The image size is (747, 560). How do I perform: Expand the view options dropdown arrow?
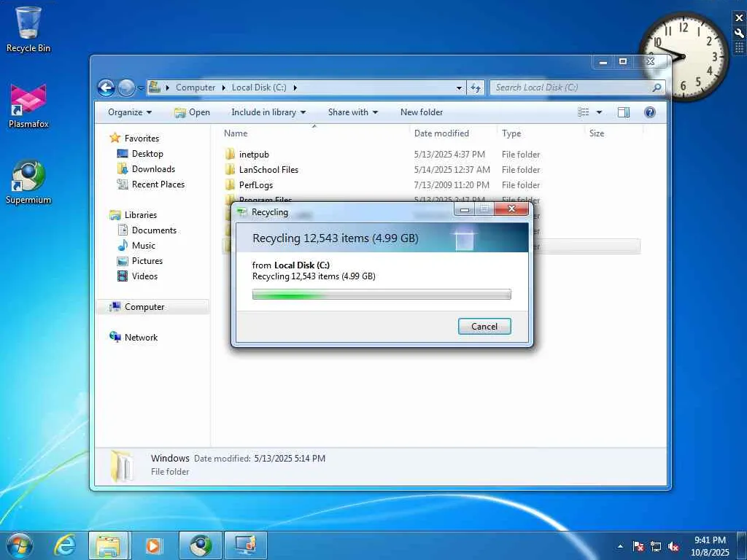599,112
